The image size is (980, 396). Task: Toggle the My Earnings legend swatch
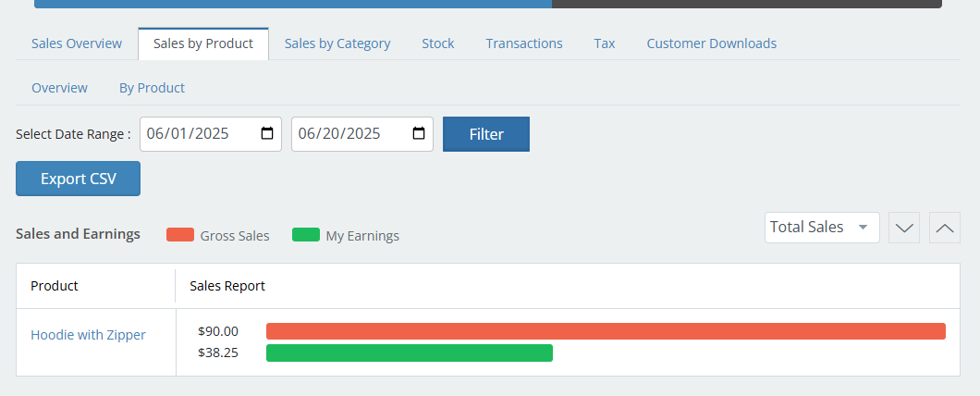(305, 235)
